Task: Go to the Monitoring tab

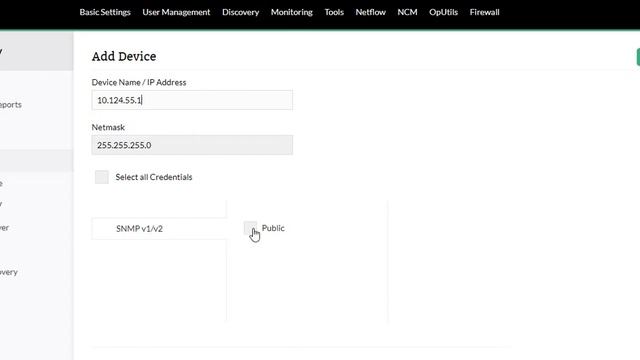Action: (291, 12)
